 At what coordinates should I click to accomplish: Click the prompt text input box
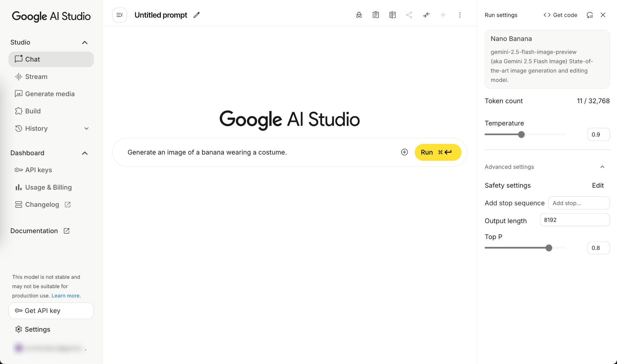click(261, 152)
